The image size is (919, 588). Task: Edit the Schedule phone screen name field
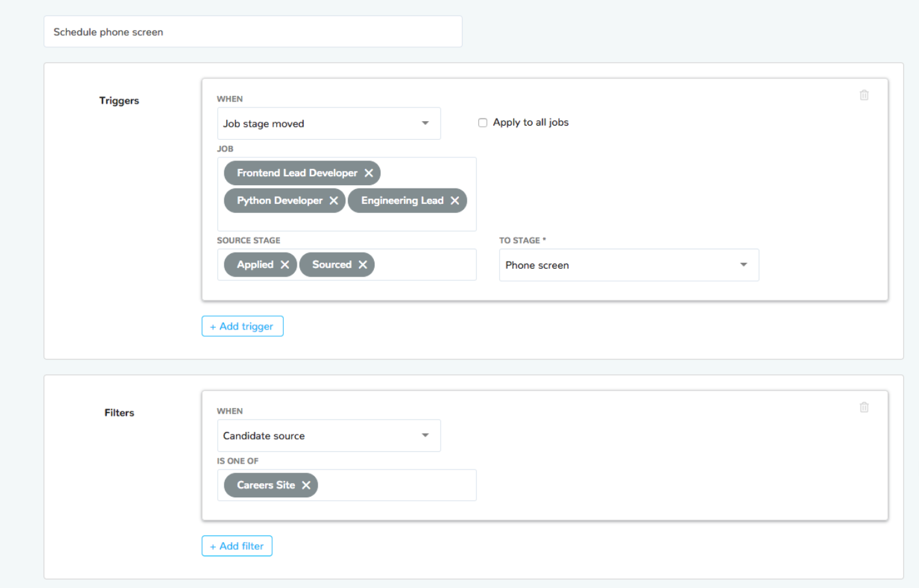point(253,32)
